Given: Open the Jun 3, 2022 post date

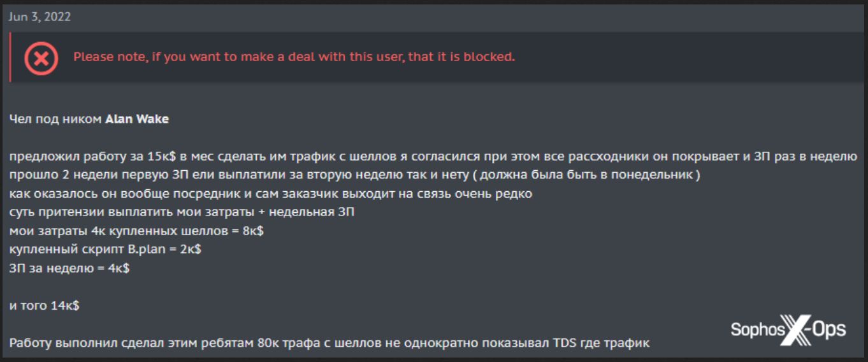Looking at the screenshot, I should point(40,17).
